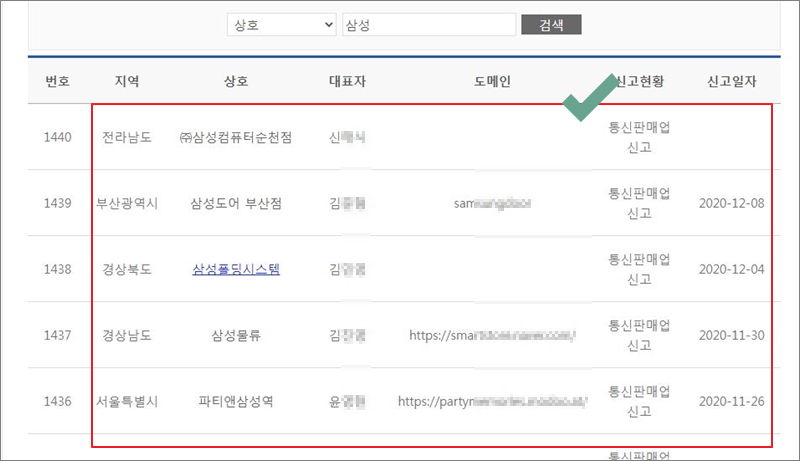
Task: Click 통신판매업 신고 status in row 1437
Action: (x=639, y=336)
